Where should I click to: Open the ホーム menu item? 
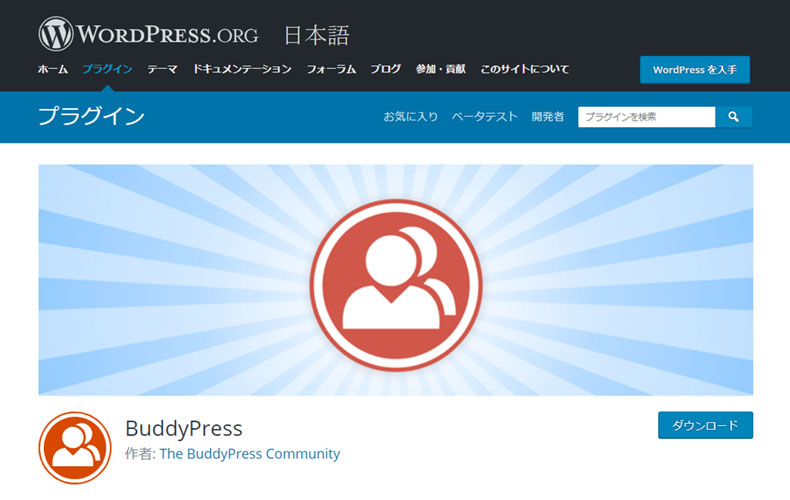pyautogui.click(x=53, y=69)
